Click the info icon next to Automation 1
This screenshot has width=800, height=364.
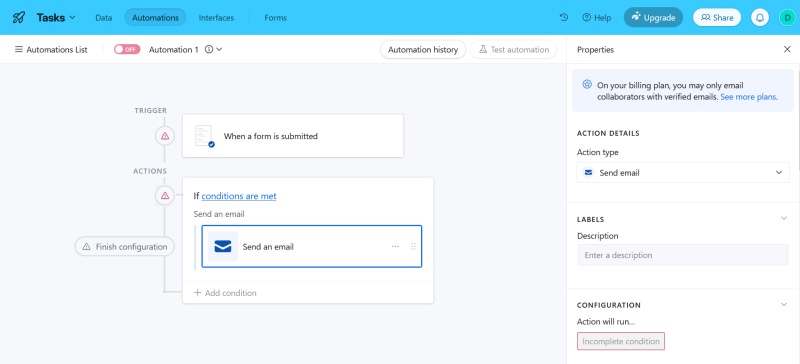pos(209,50)
